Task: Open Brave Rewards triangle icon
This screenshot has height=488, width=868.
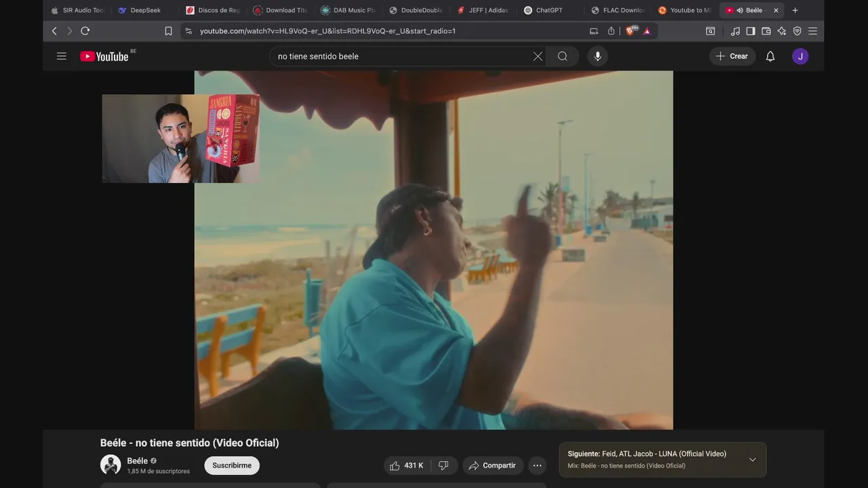Action: [x=647, y=31]
